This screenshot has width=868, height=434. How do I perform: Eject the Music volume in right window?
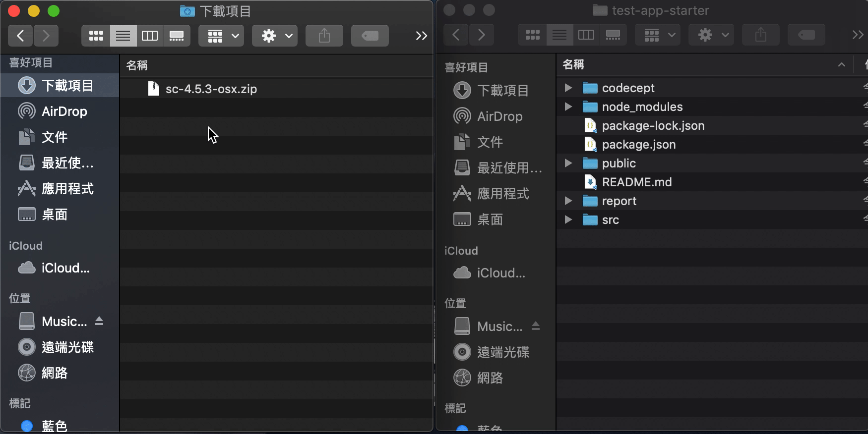tap(536, 326)
